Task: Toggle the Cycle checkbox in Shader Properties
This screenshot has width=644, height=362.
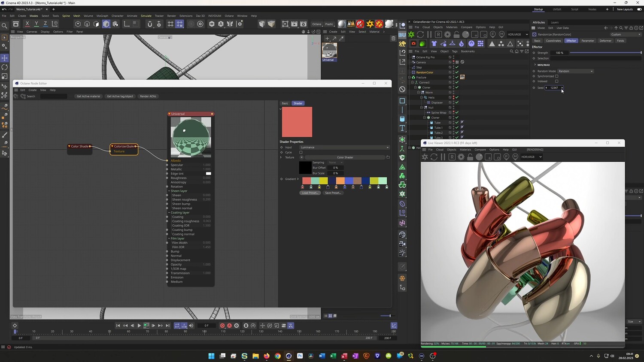Action: [x=301, y=152]
